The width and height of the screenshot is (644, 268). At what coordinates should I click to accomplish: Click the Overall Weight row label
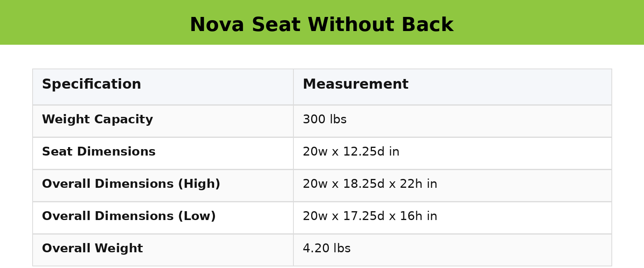pyautogui.click(x=92, y=249)
